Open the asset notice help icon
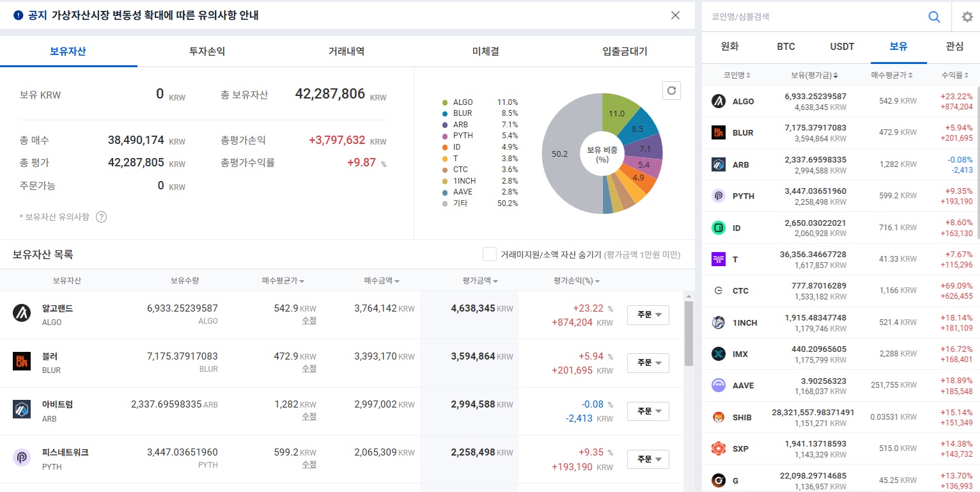Screen dimensions: 980x492 (x=101, y=217)
